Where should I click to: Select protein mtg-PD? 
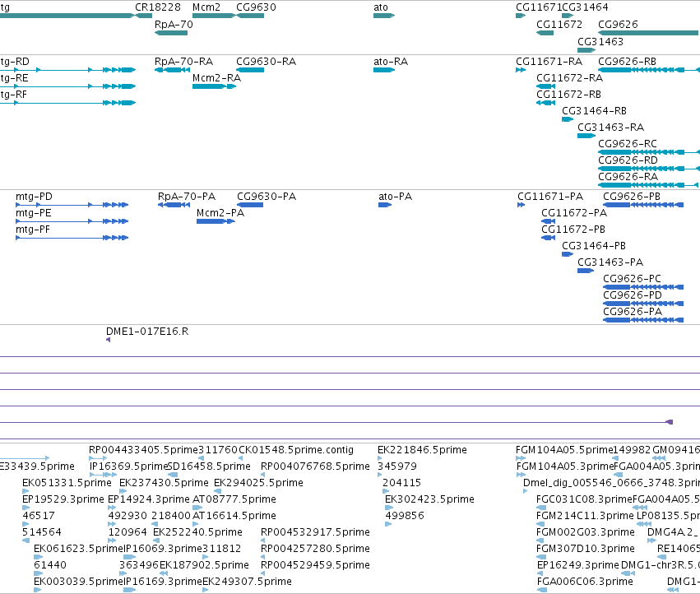[x=34, y=197]
